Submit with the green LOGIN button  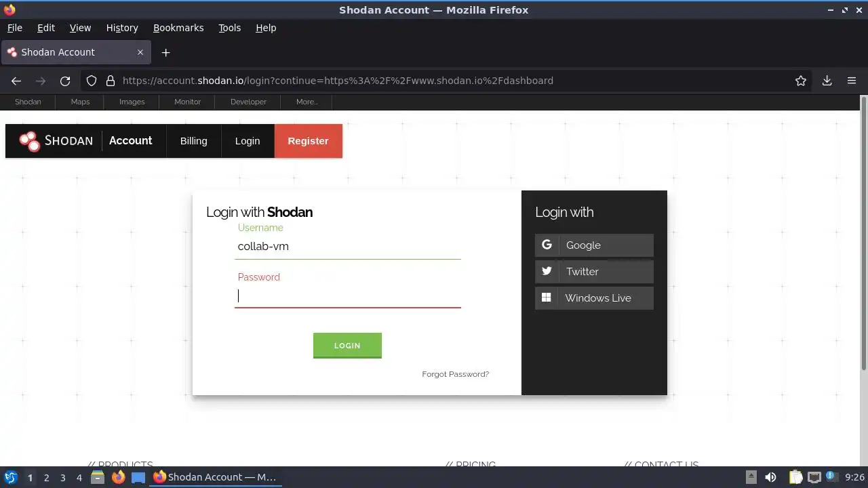347,346
